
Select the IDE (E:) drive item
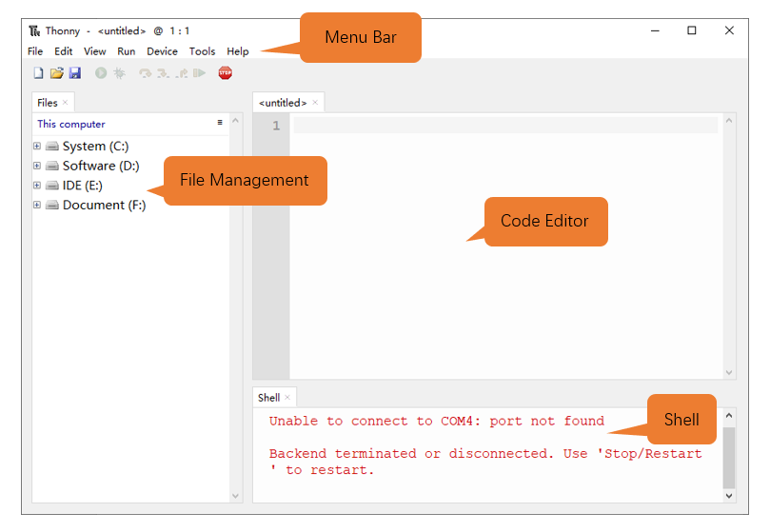point(82,186)
